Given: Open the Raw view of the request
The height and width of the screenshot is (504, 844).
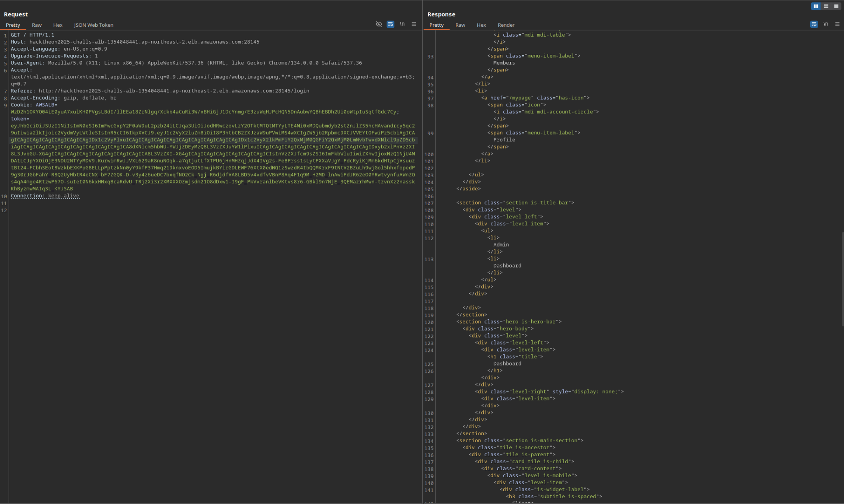Looking at the screenshot, I should click(36, 25).
